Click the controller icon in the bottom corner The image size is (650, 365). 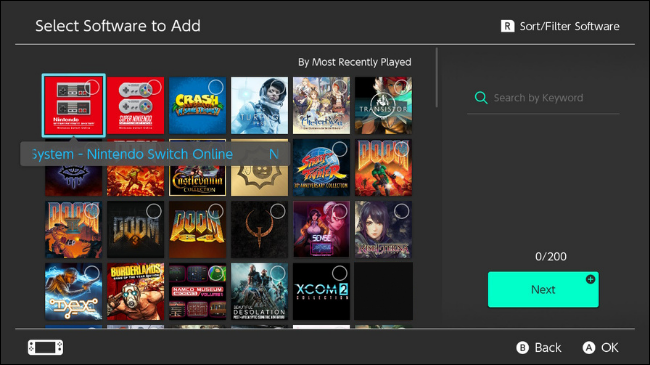[46, 347]
